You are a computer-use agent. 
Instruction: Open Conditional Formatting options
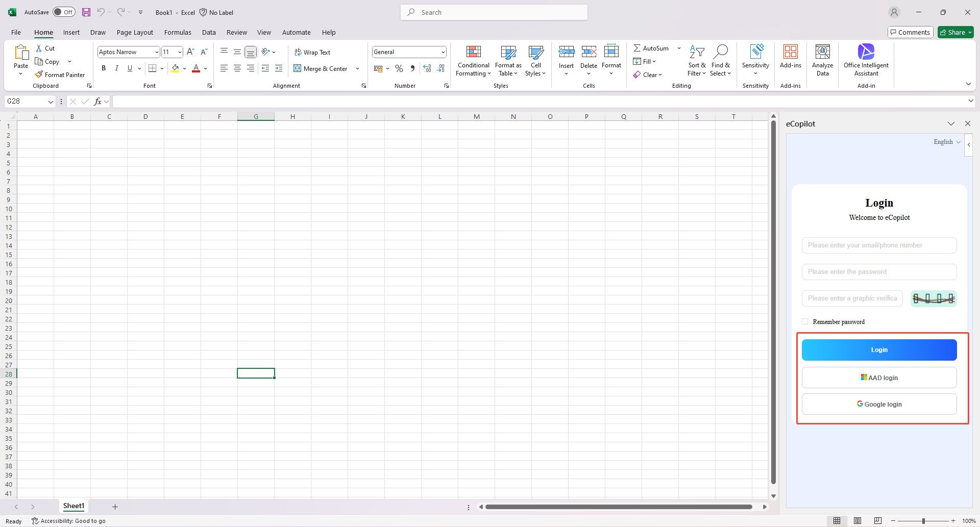473,60
